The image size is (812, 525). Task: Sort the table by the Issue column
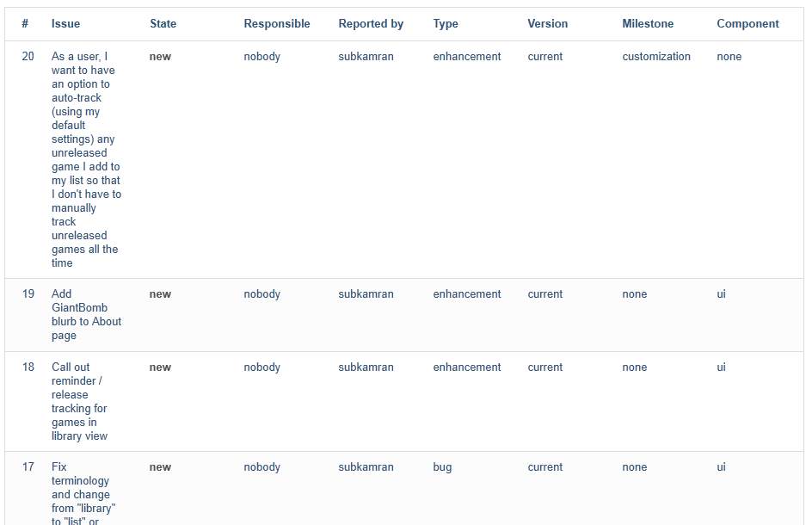coord(65,23)
